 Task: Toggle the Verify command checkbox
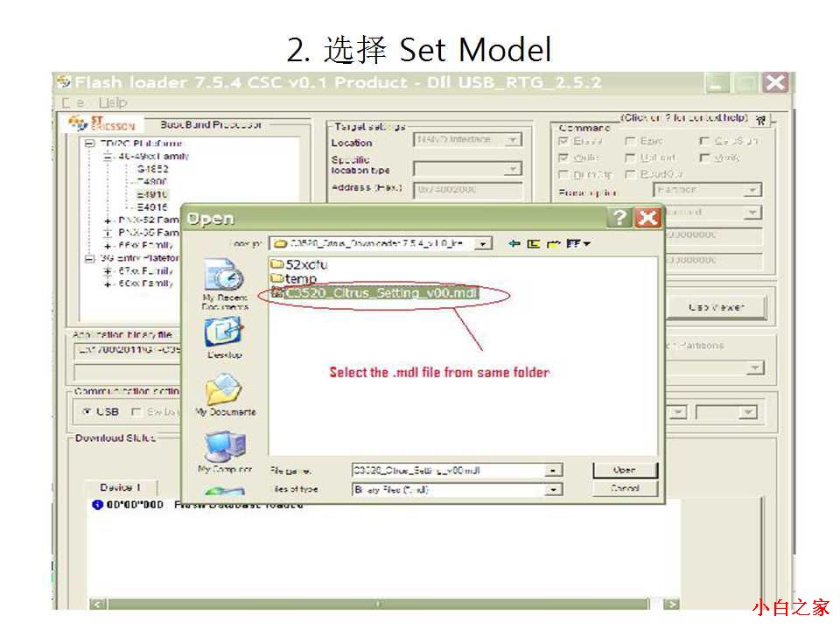point(704,157)
